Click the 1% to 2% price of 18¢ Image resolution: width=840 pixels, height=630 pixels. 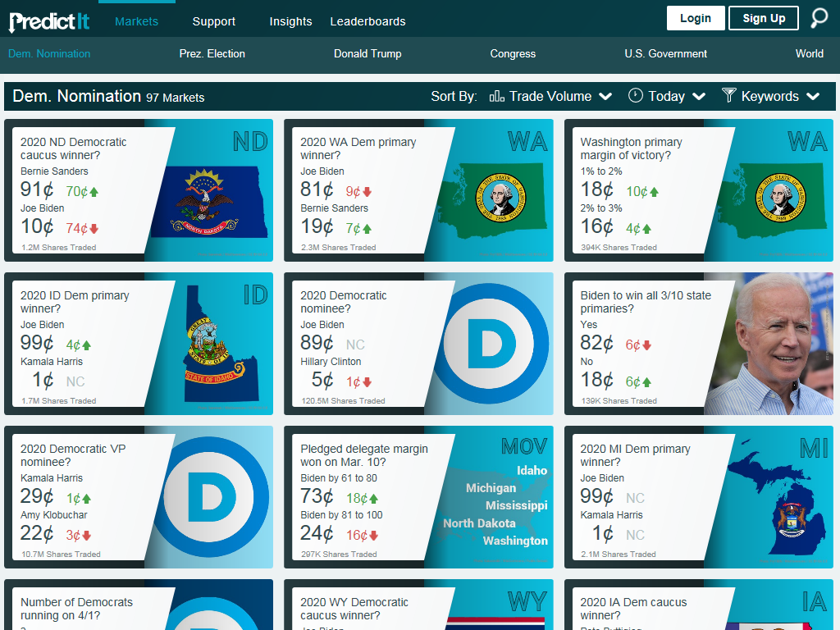coord(597,189)
